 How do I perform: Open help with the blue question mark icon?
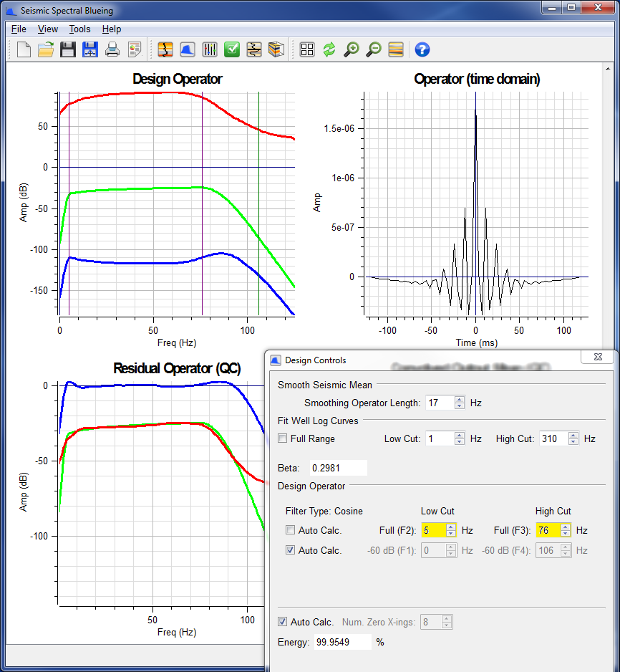click(x=422, y=49)
